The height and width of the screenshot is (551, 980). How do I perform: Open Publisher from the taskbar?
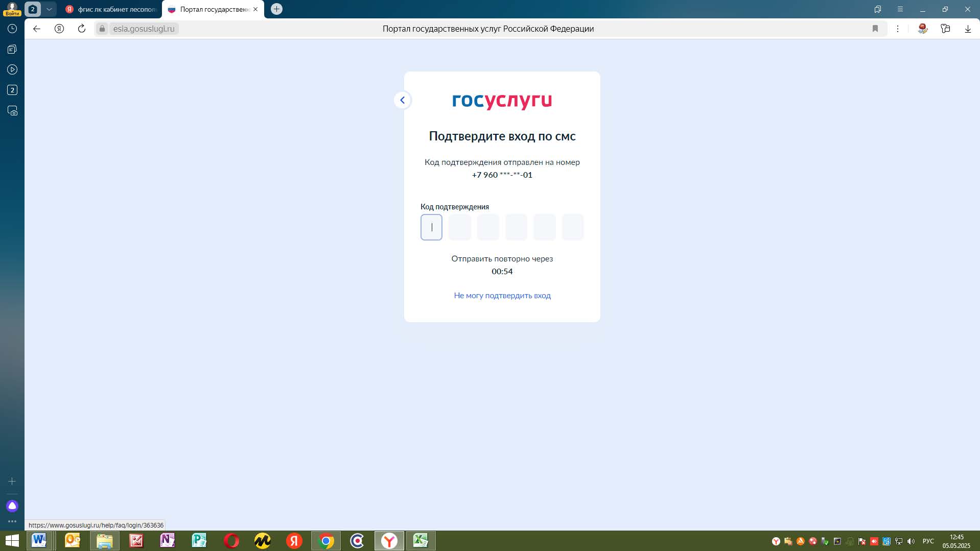[199, 541]
